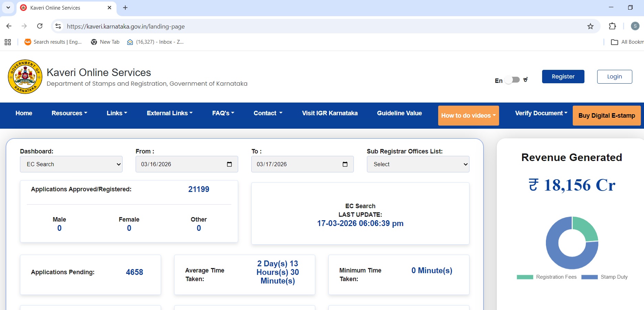Click the From date input field
Viewport: 644px width, 310px height.
coord(187,164)
